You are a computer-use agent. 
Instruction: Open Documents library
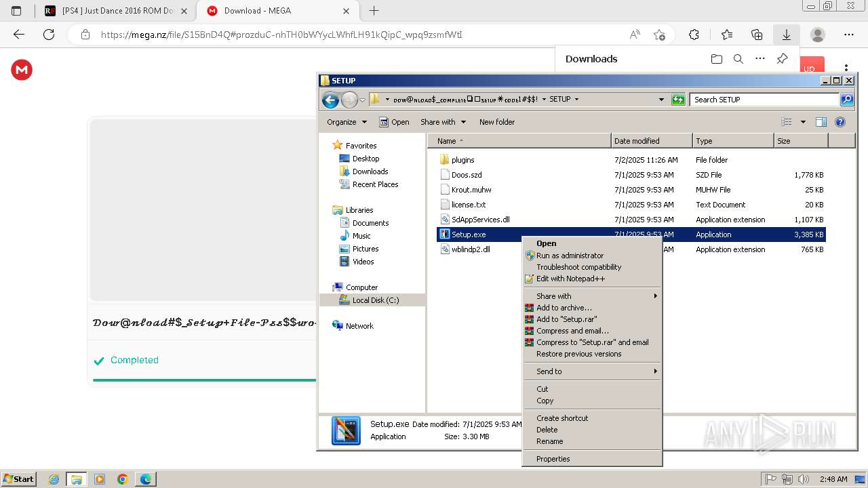[370, 223]
